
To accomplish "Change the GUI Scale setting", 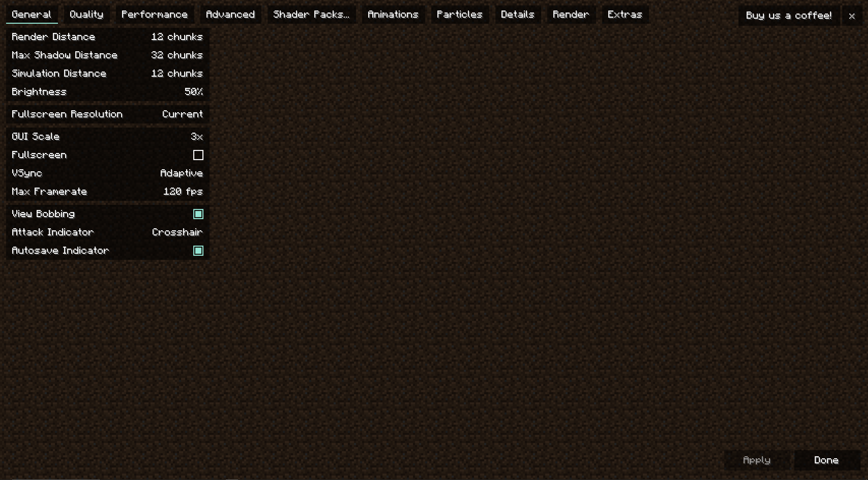I will pyautogui.click(x=197, y=136).
